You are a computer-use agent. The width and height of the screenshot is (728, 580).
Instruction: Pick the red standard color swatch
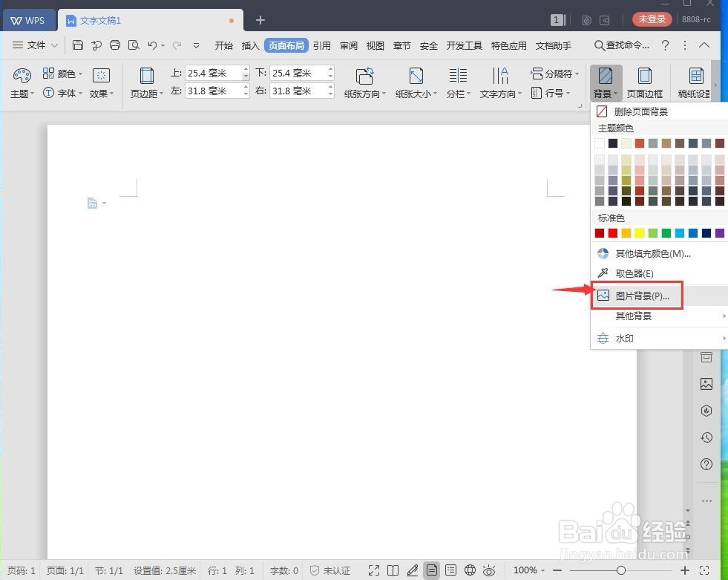(613, 233)
